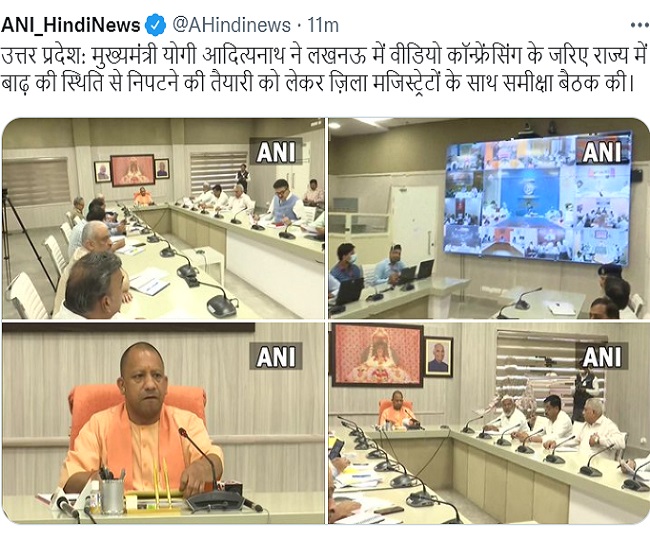The height and width of the screenshot is (540, 650).
Task: Open the photo showing the video-wall screen
Action: click(x=488, y=218)
